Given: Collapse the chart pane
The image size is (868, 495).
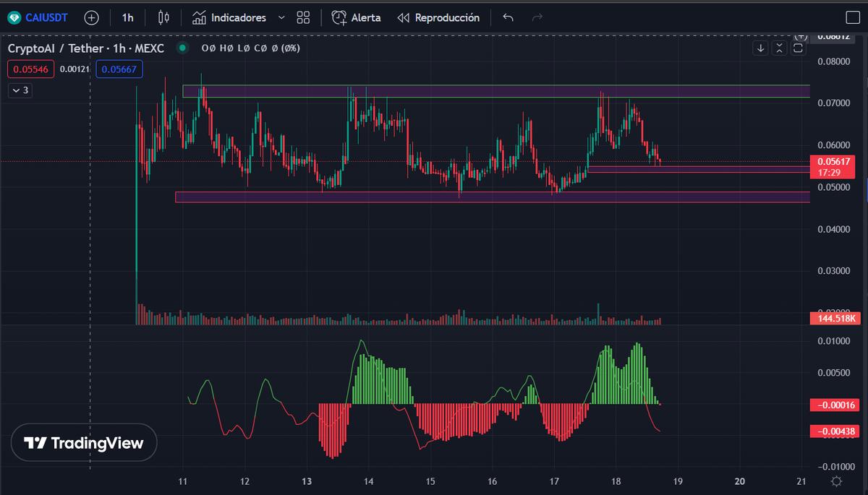Looking at the screenshot, I should tap(779, 48).
